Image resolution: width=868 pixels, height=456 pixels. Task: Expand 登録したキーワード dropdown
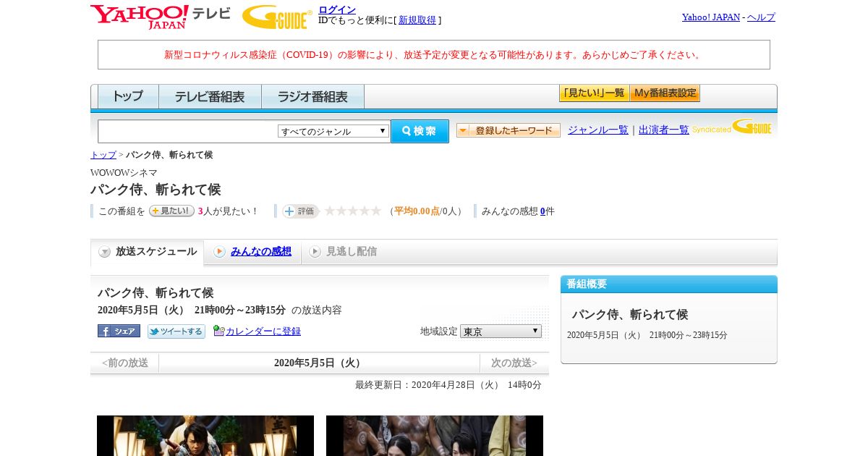tap(509, 130)
